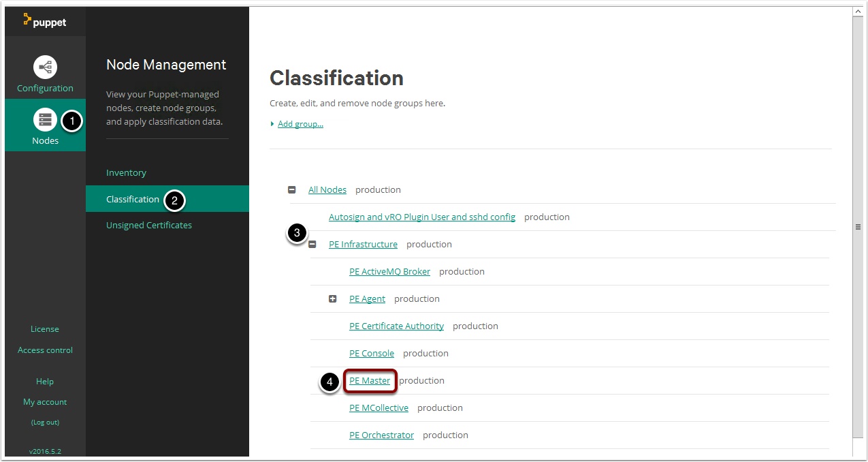Open the PE Infrastructure group link
This screenshot has height=462, width=868.
[x=363, y=245]
